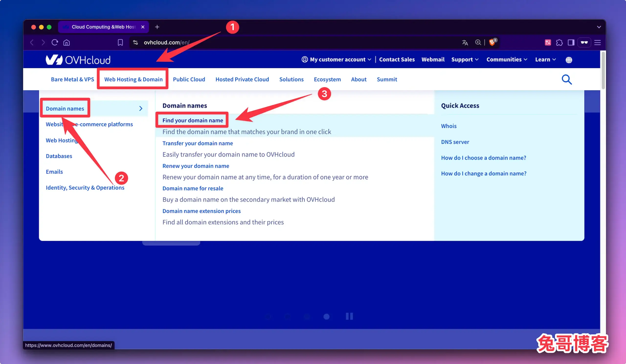The image size is (626, 364).
Task: Expand the tab list chevron
Action: [x=599, y=27]
